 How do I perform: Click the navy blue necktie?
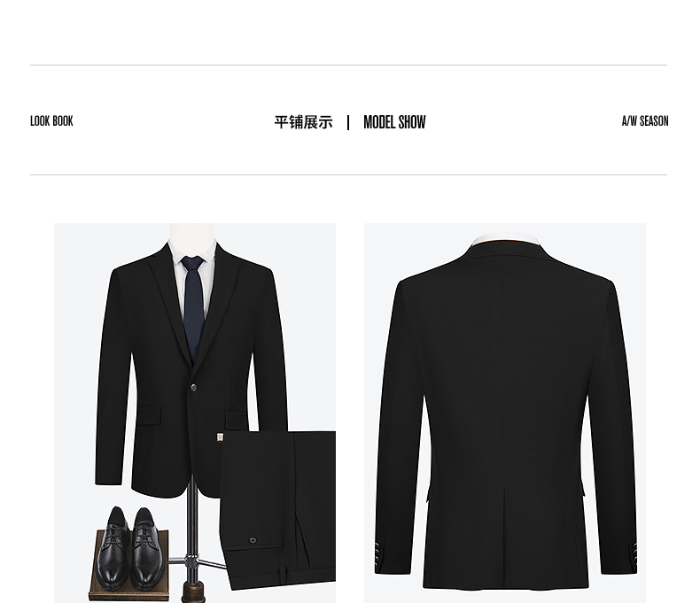[x=193, y=308]
